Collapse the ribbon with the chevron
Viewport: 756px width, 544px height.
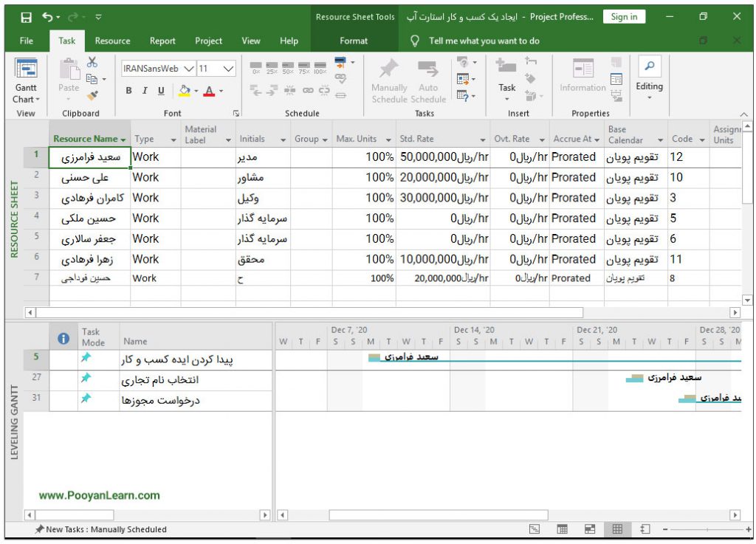pos(744,114)
